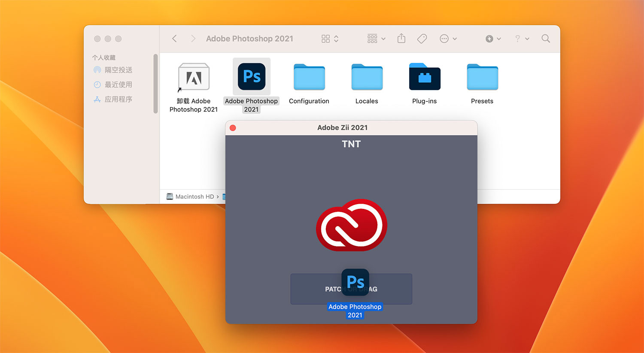The height and width of the screenshot is (353, 644).
Task: Click the TNT label in Adobe Zii
Action: click(351, 144)
